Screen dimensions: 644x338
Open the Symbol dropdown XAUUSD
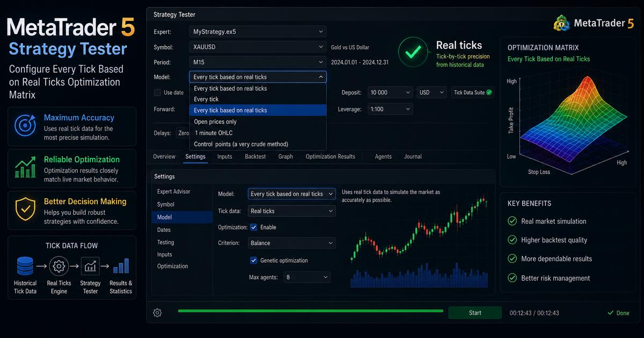tap(258, 47)
